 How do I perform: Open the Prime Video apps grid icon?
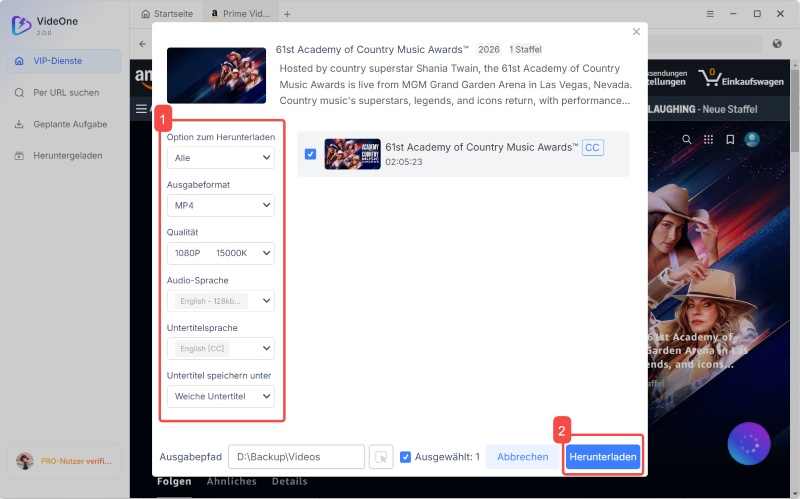point(708,139)
